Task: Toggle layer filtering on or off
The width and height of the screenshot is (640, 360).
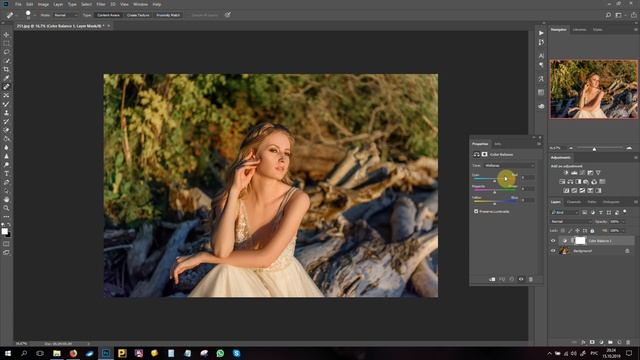Action: tap(625, 211)
